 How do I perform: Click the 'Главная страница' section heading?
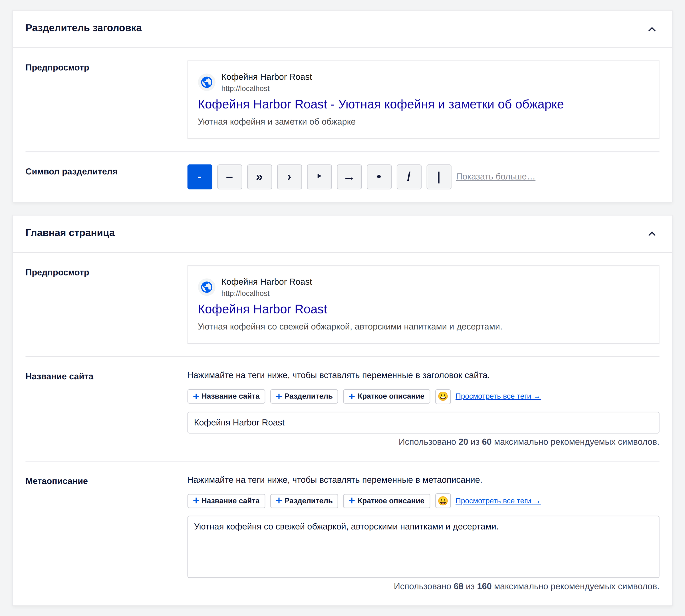pos(70,233)
